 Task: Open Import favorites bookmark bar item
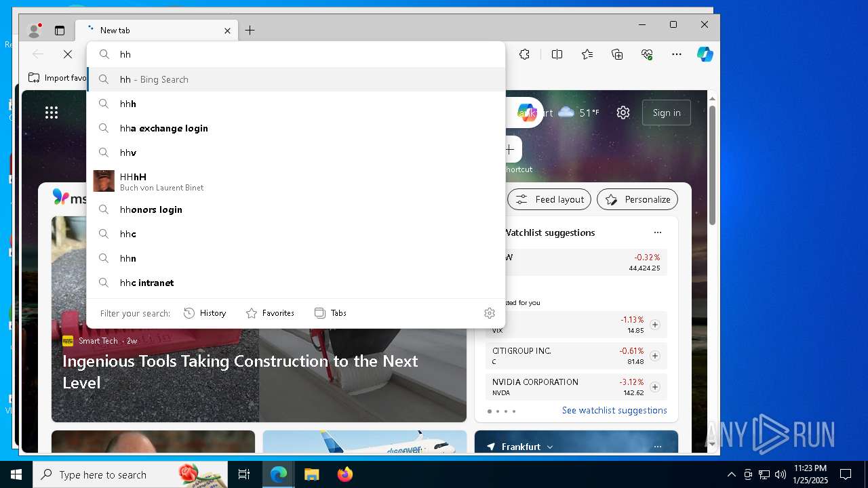coord(58,78)
